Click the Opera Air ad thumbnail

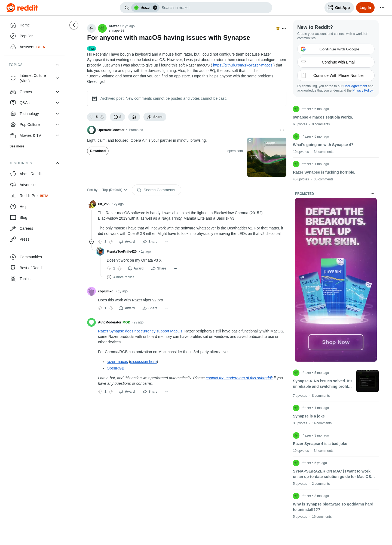tap(267, 157)
